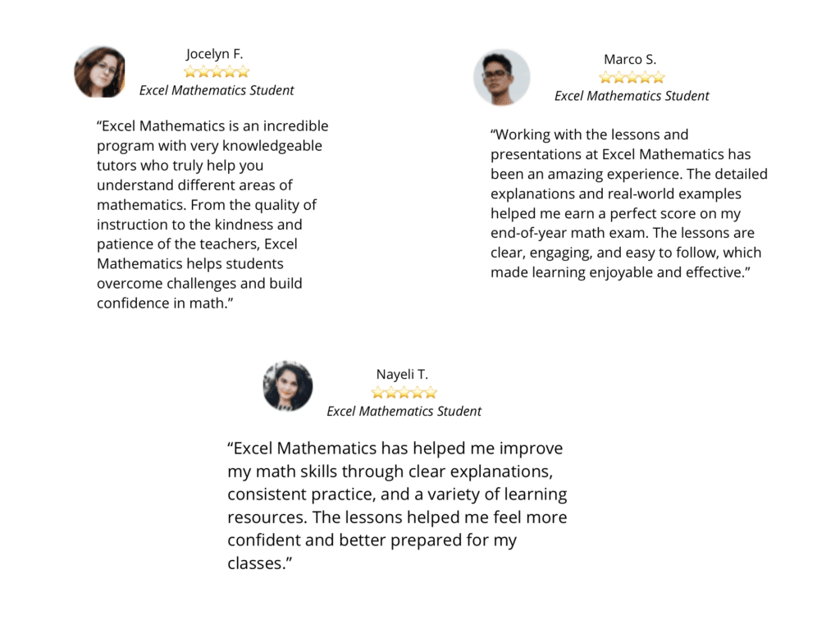Click Nayeli T.'s profile photo

[x=288, y=385]
